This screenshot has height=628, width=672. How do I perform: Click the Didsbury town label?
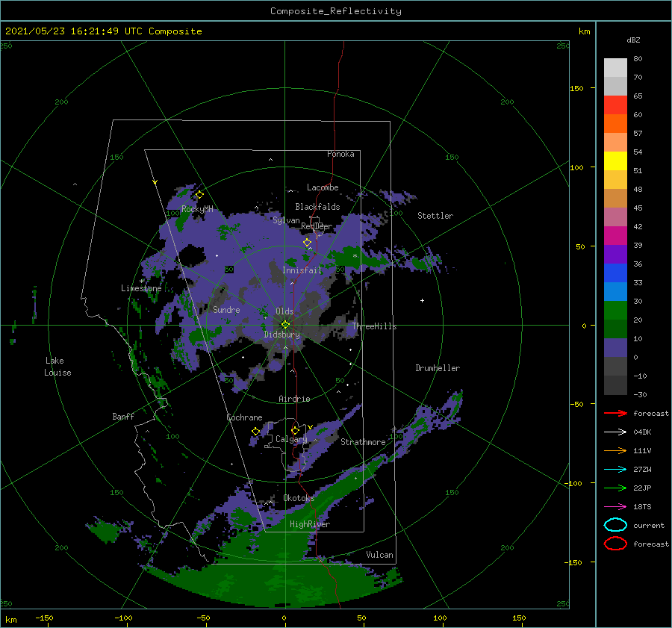click(281, 335)
